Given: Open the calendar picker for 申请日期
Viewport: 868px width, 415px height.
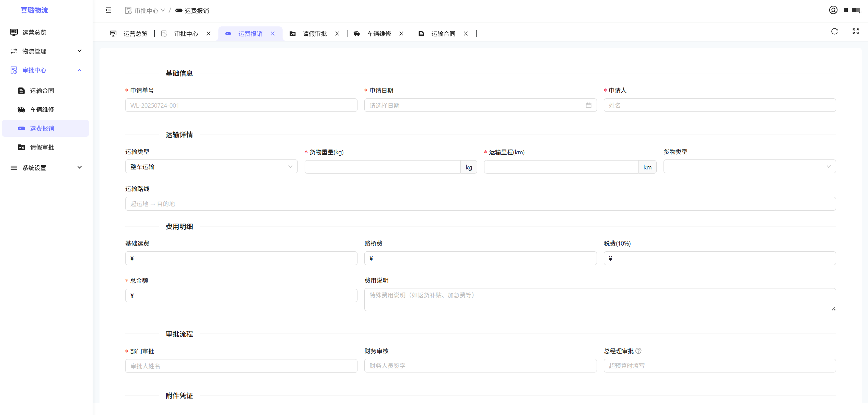Looking at the screenshot, I should coord(589,105).
